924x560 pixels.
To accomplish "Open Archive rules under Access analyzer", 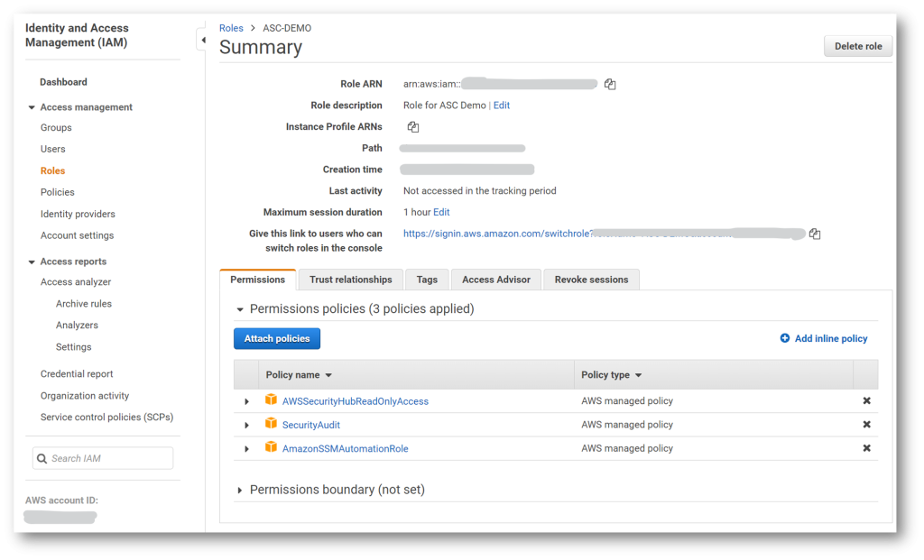I will coord(84,304).
